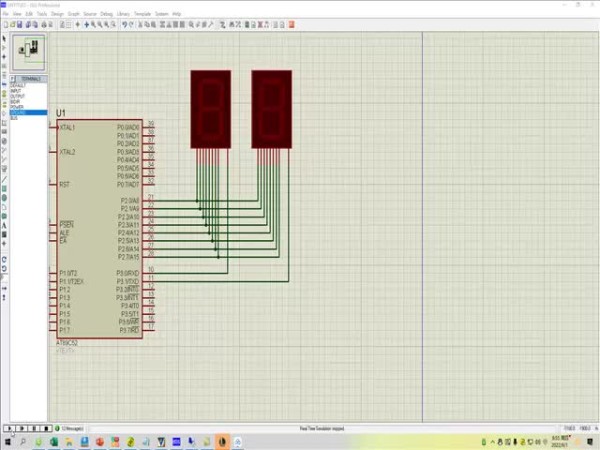Screen dimensions: 600x450
Task: Open the Library menu
Action: 121,14
